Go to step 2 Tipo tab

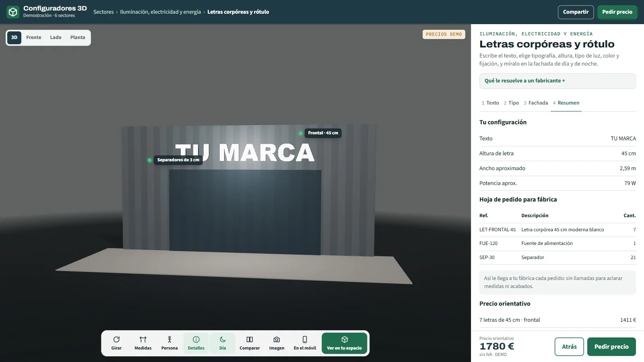coord(512,103)
